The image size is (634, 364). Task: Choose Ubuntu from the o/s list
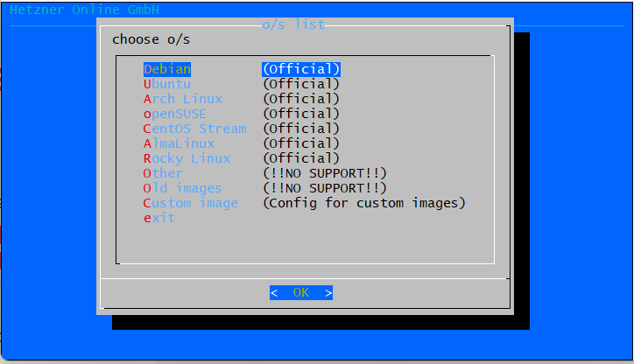tap(167, 84)
